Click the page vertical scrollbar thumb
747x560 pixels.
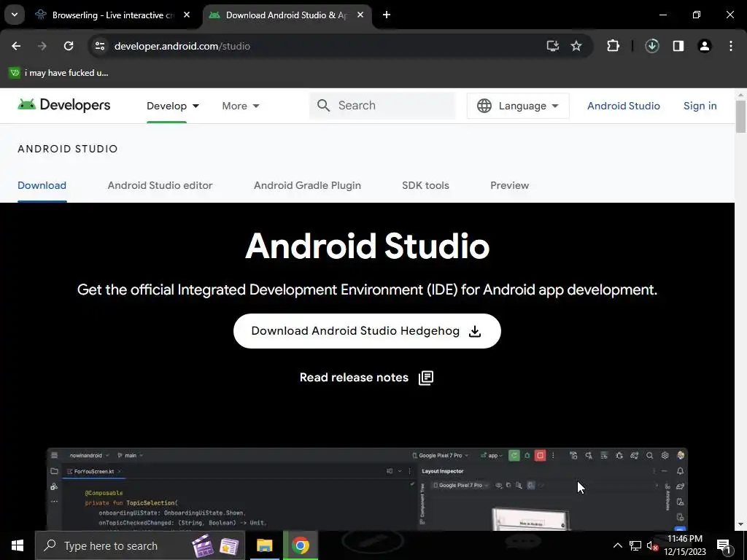pos(740,117)
